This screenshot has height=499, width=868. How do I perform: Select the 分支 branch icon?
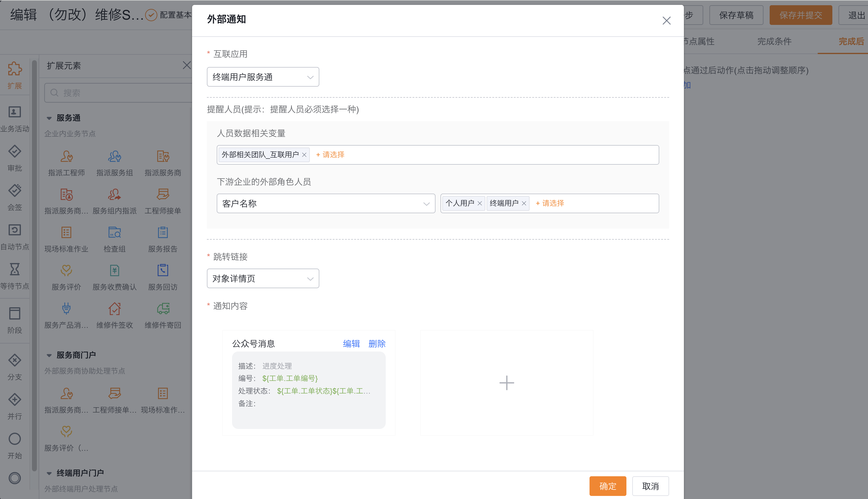14,360
